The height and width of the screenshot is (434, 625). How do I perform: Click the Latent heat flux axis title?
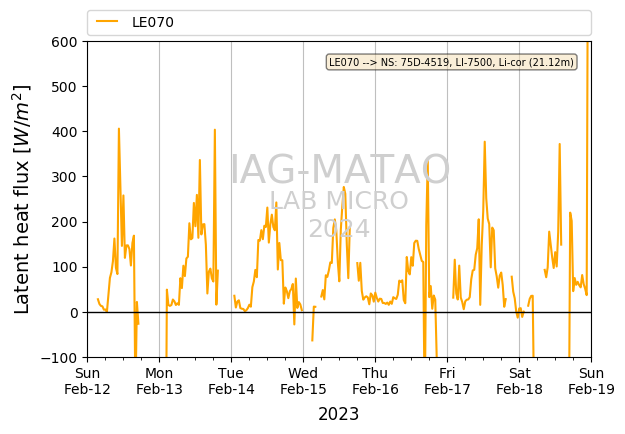click(21, 199)
